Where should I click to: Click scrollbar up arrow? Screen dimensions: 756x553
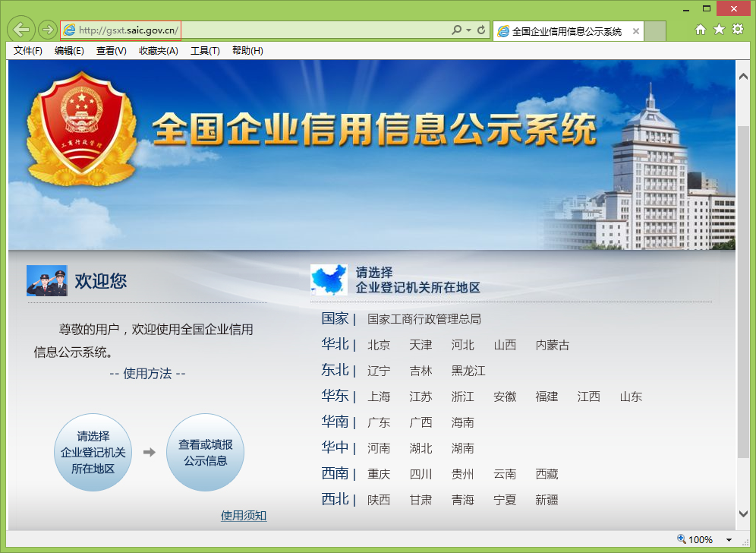pyautogui.click(x=743, y=77)
